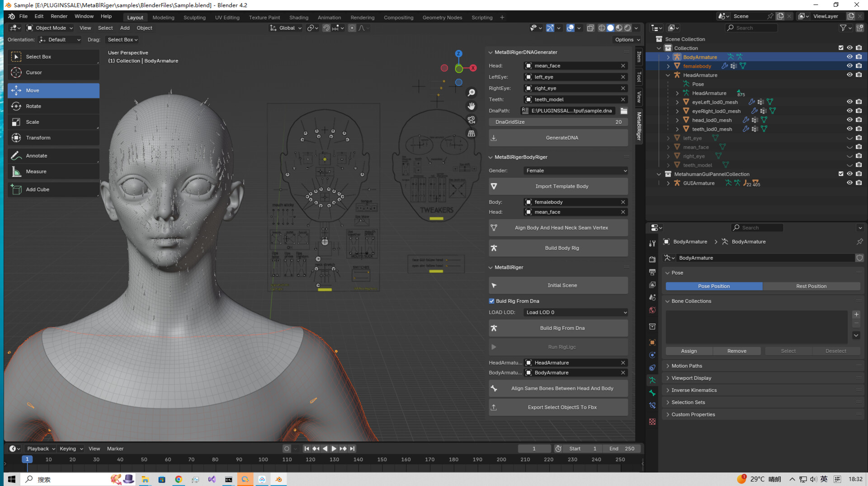Hide femalebody with its eye toggle
Viewport: 868px width, 486px height.
[849, 65]
